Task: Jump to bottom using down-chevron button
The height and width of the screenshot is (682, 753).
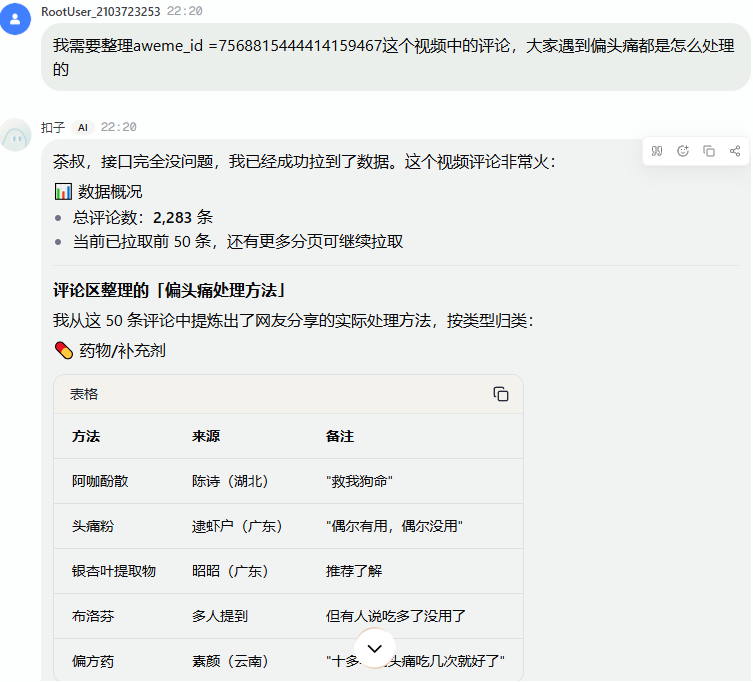Action: pos(375,648)
